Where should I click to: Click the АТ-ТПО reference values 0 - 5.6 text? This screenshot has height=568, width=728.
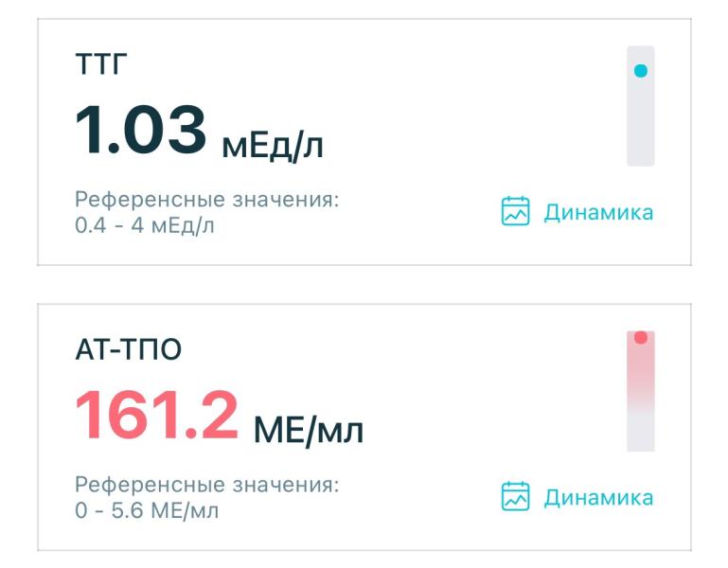[147, 511]
